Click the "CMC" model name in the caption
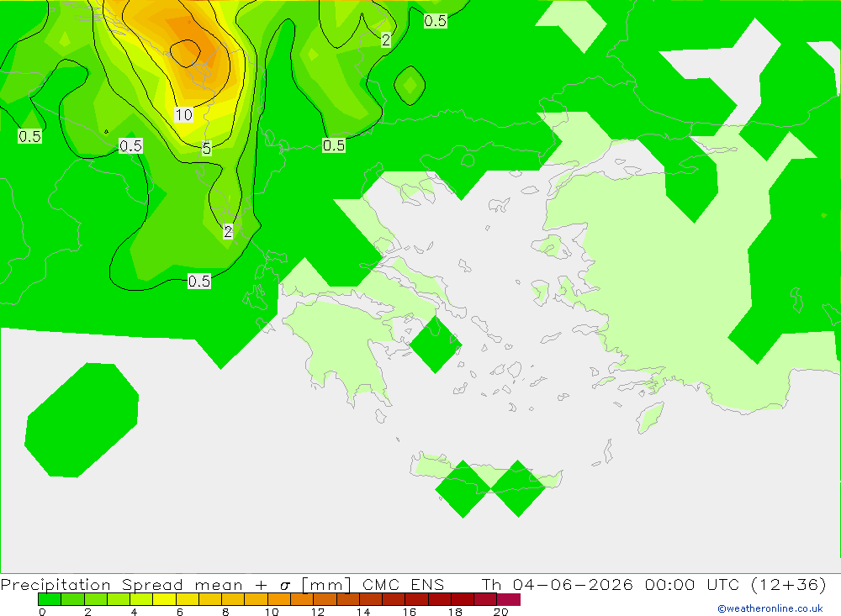 pyautogui.click(x=381, y=584)
